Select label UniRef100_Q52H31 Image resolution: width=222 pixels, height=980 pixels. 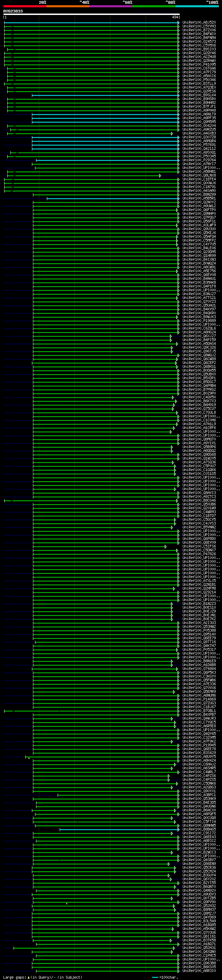pos(199,948)
